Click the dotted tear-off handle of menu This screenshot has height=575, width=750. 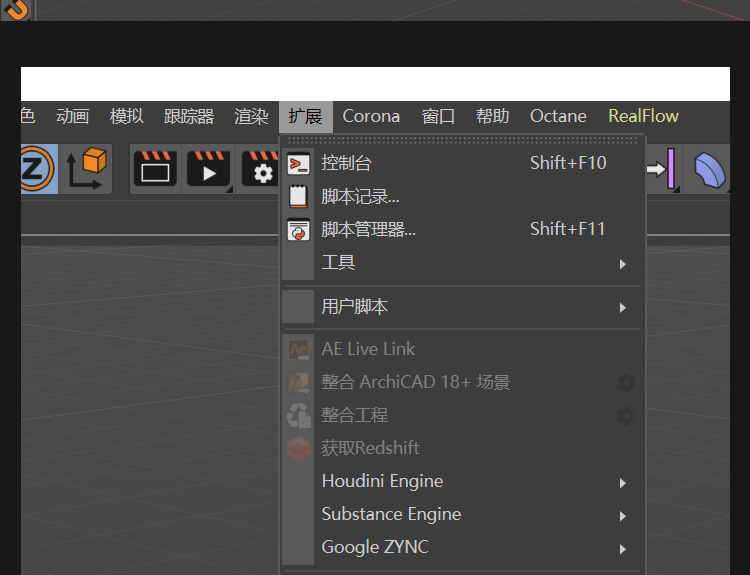coord(463,140)
